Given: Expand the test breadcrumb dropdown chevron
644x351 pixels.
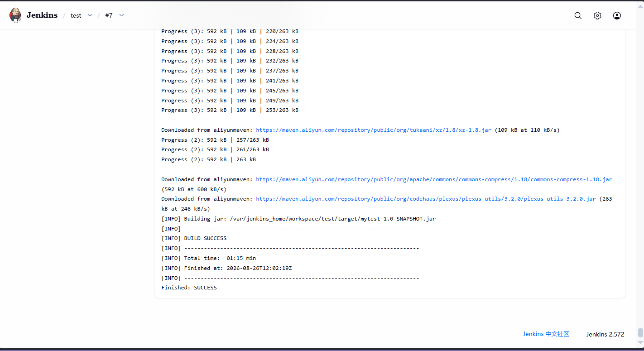Looking at the screenshot, I should [x=90, y=15].
